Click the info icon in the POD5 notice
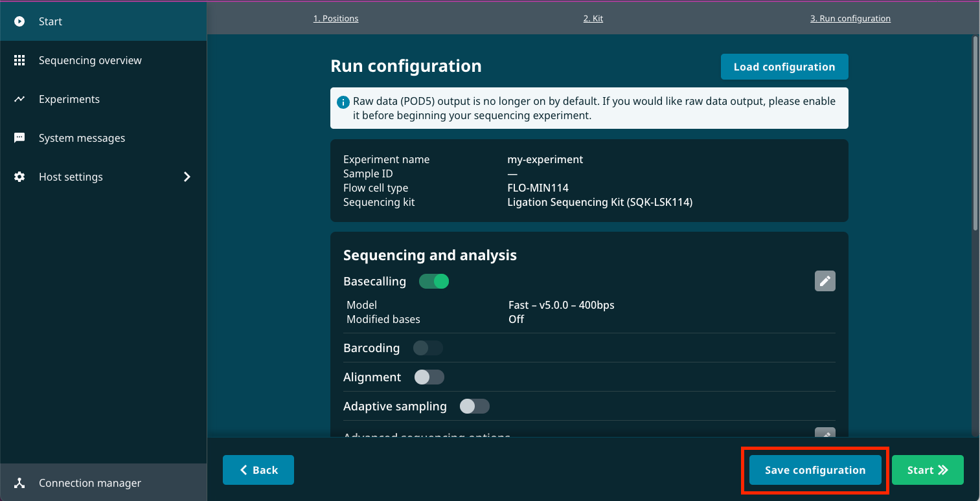The width and height of the screenshot is (980, 501). (344, 101)
